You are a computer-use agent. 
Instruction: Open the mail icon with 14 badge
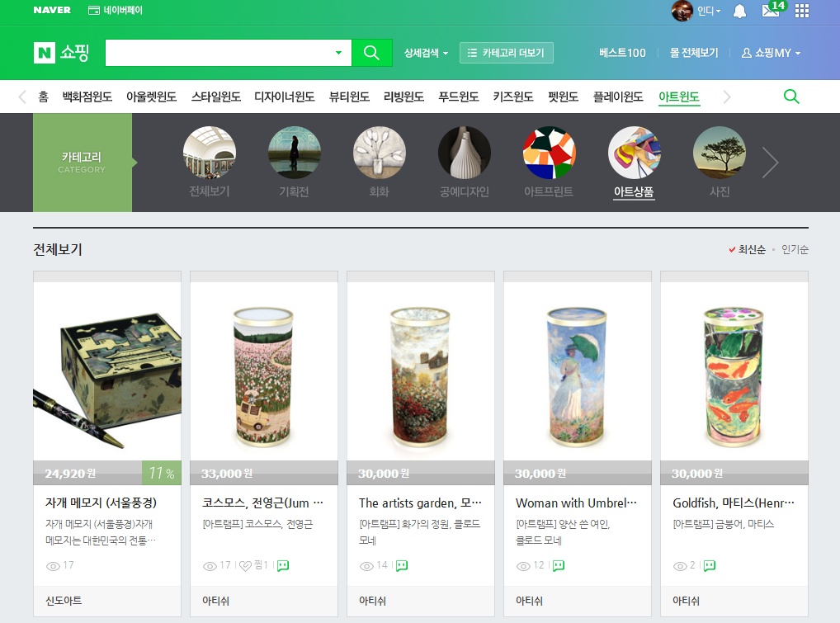pos(771,11)
